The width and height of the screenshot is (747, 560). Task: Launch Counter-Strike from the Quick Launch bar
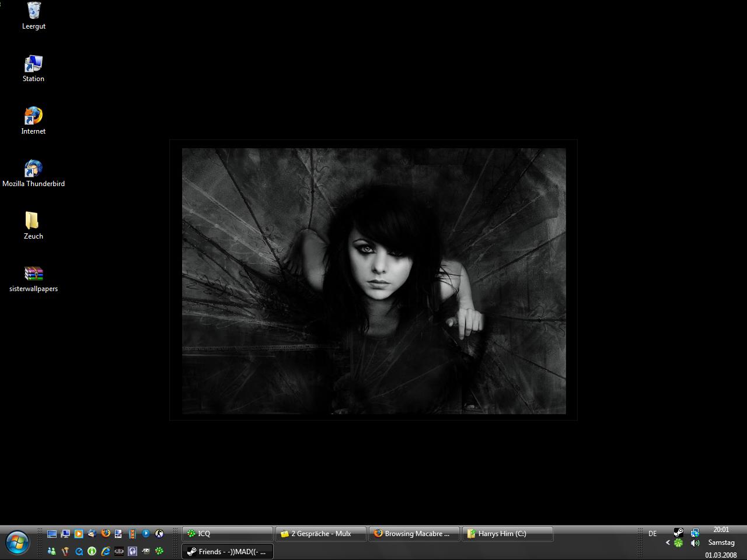click(159, 533)
